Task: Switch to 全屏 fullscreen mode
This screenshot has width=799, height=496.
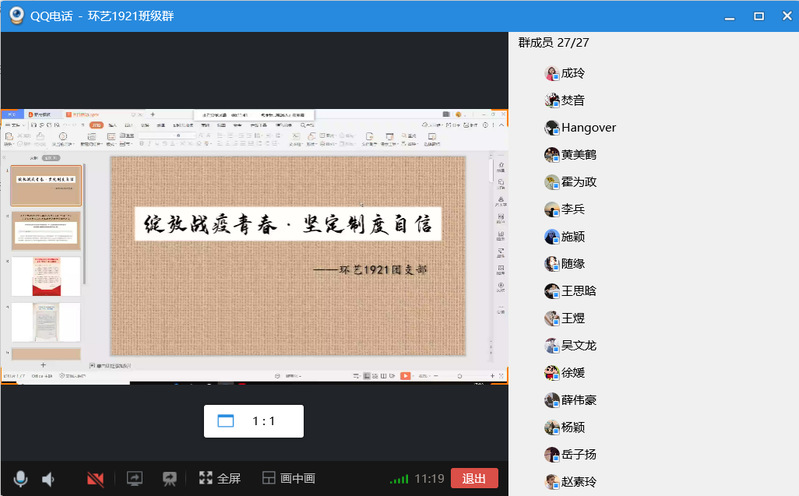Action: coord(220,478)
